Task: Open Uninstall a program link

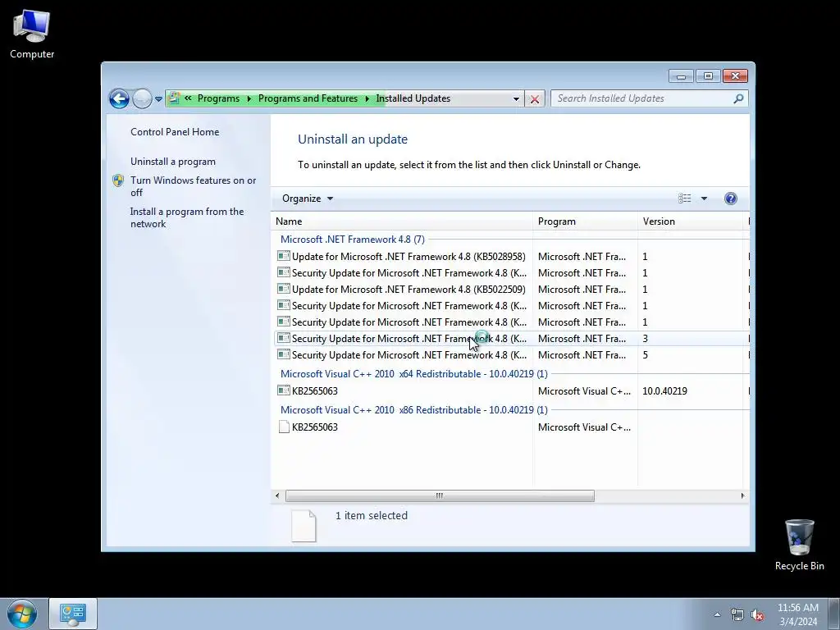Action: pos(173,162)
